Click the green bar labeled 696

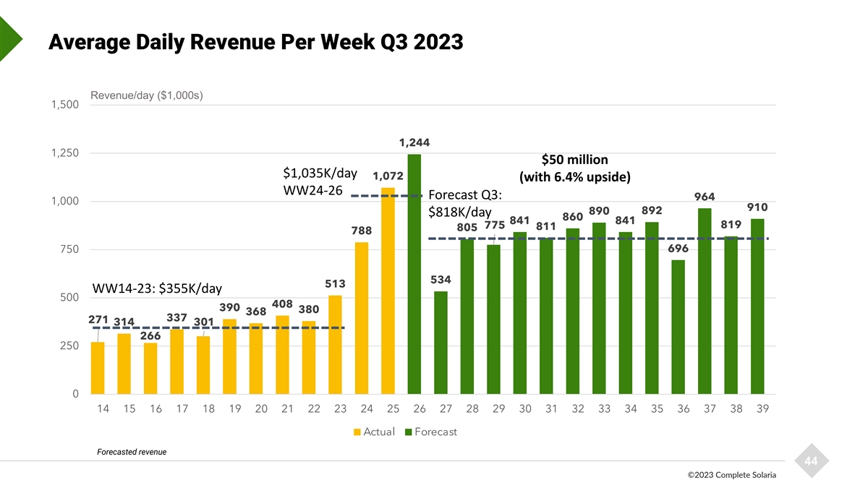(678, 327)
